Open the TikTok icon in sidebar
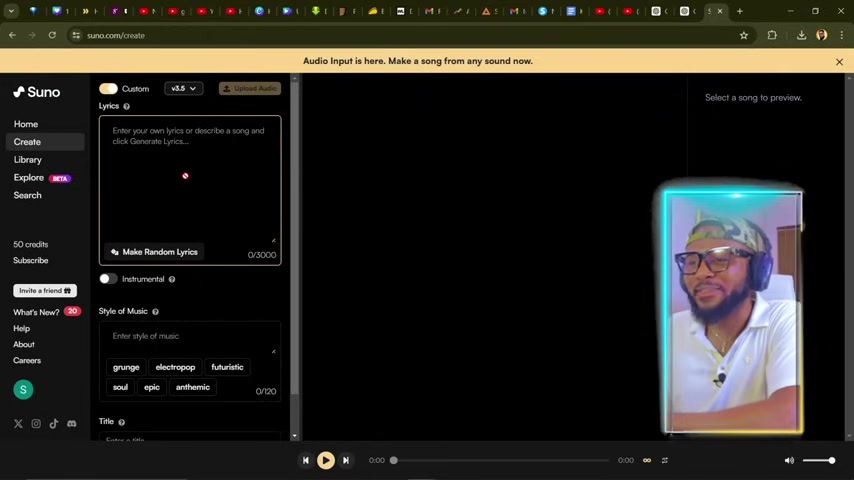The image size is (854, 480). click(x=54, y=423)
